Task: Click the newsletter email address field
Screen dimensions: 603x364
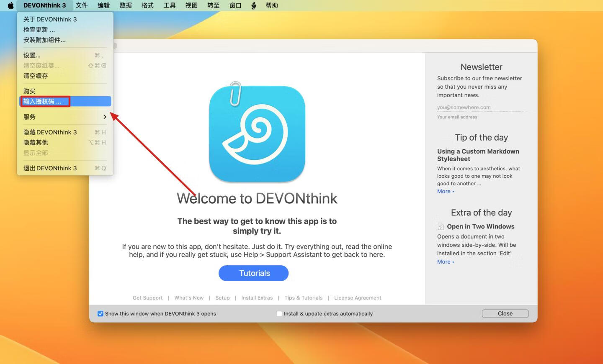Action: click(x=482, y=108)
